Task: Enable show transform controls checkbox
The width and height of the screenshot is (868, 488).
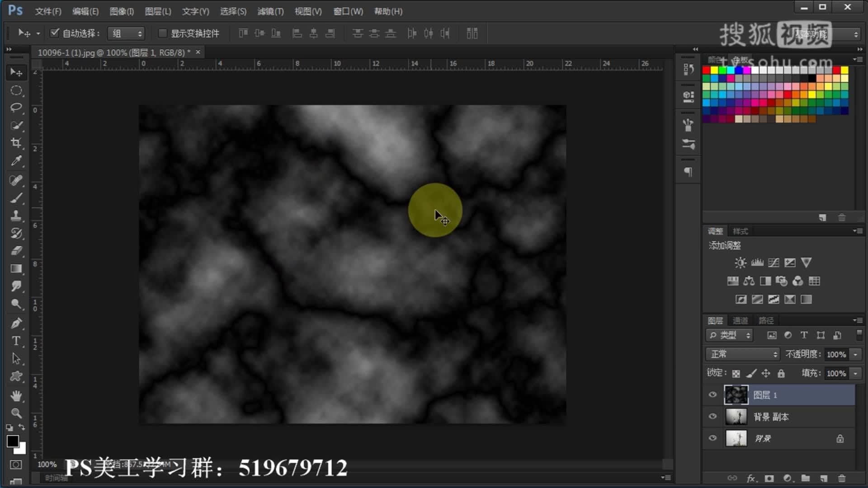Action: tap(163, 33)
